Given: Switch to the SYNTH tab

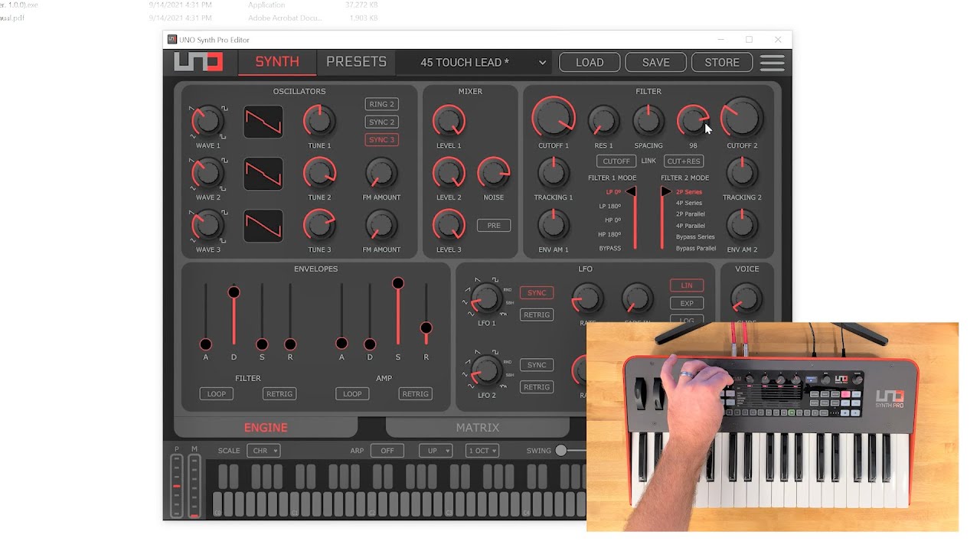Looking at the screenshot, I should coord(277,62).
